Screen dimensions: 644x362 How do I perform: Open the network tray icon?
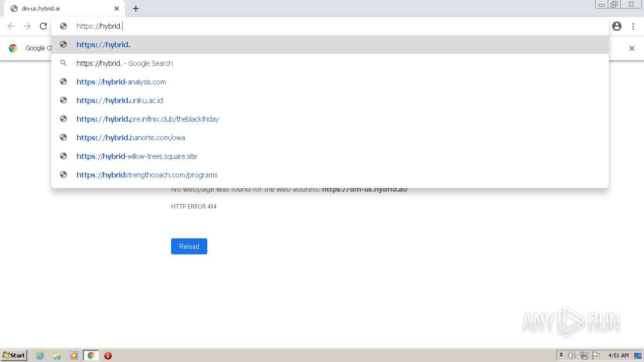[x=584, y=355]
